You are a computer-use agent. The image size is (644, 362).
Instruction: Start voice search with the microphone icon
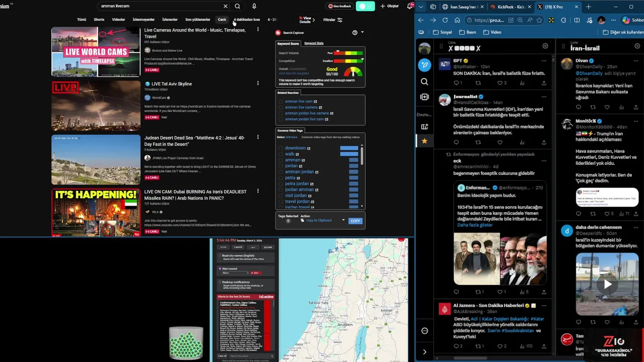(x=254, y=6)
